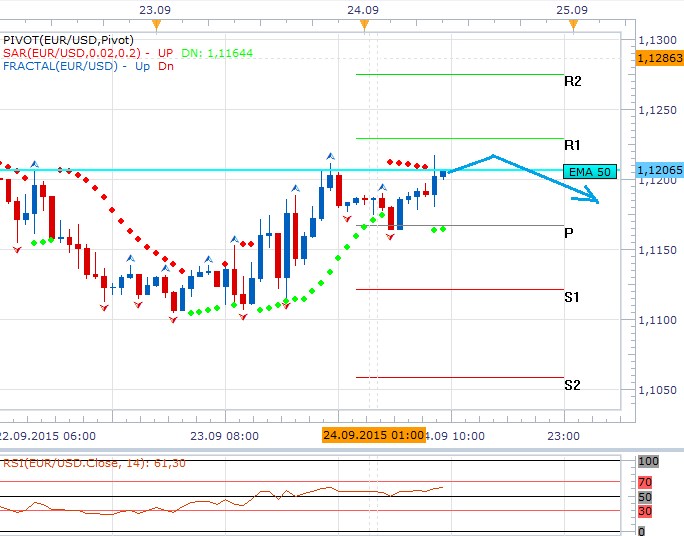Select the R2 resistance level label

click(573, 81)
